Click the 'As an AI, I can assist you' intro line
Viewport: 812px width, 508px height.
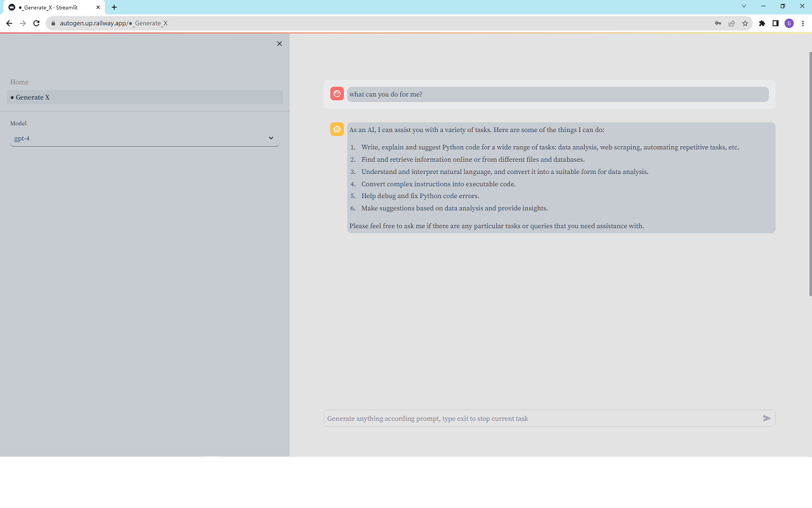pos(476,130)
